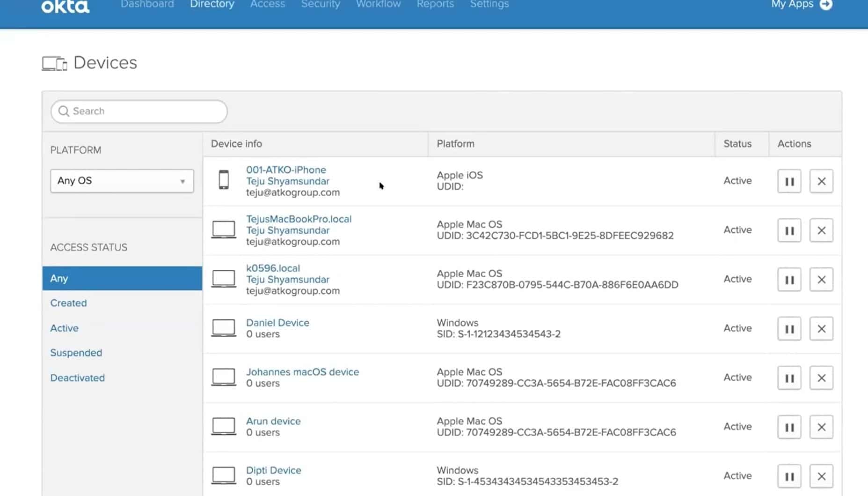Image resolution: width=868 pixels, height=496 pixels.
Task: Open the TejusMacBookPro.local device link
Action: point(299,219)
